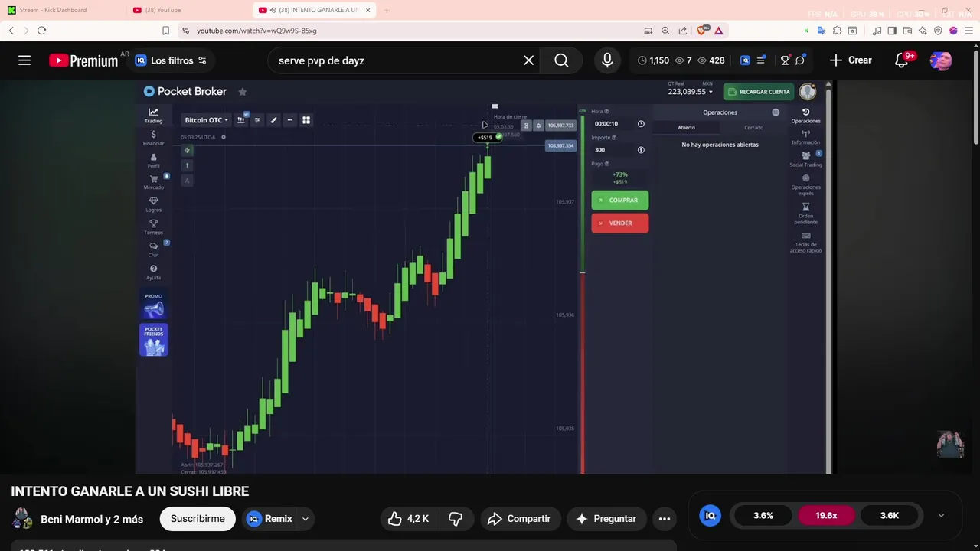
Task: Click the horizontal line minus tool
Action: (289, 120)
